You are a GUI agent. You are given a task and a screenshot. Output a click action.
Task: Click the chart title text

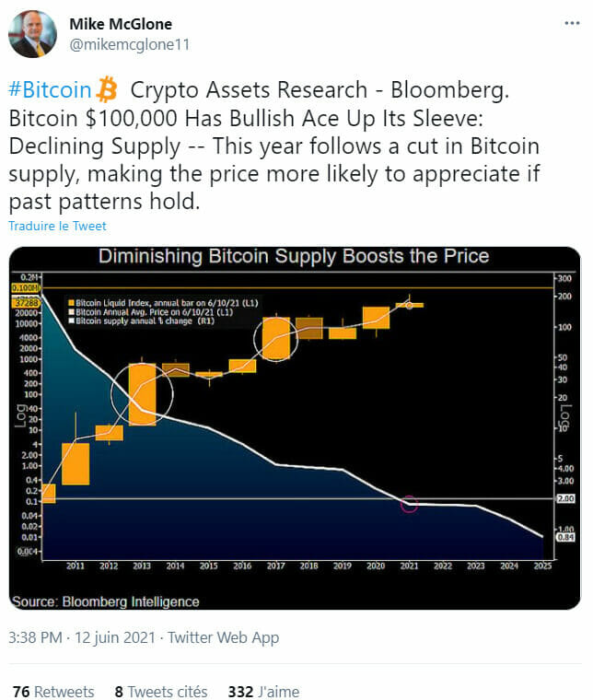tap(293, 256)
